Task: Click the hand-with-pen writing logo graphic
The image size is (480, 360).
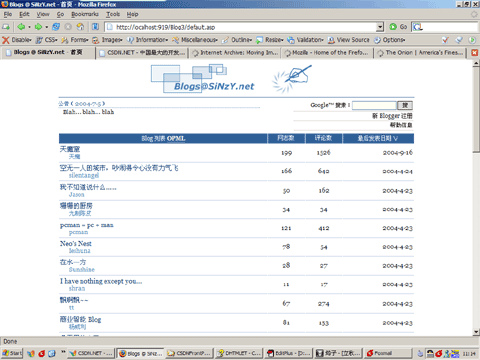Action: pos(292,79)
